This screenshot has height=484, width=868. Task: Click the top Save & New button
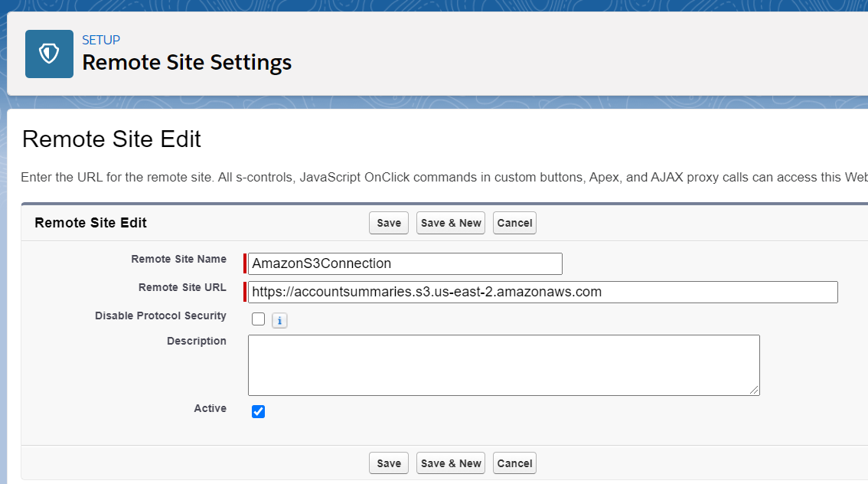[x=451, y=223]
